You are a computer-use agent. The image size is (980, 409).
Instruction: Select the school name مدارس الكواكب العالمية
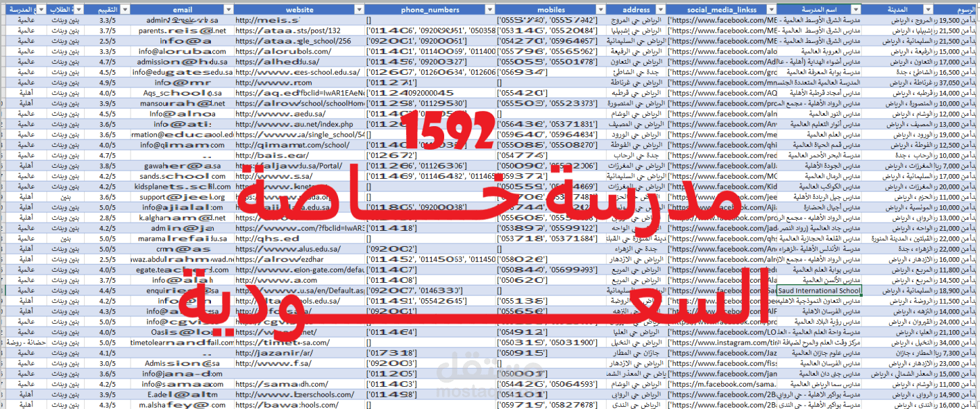click(x=819, y=187)
